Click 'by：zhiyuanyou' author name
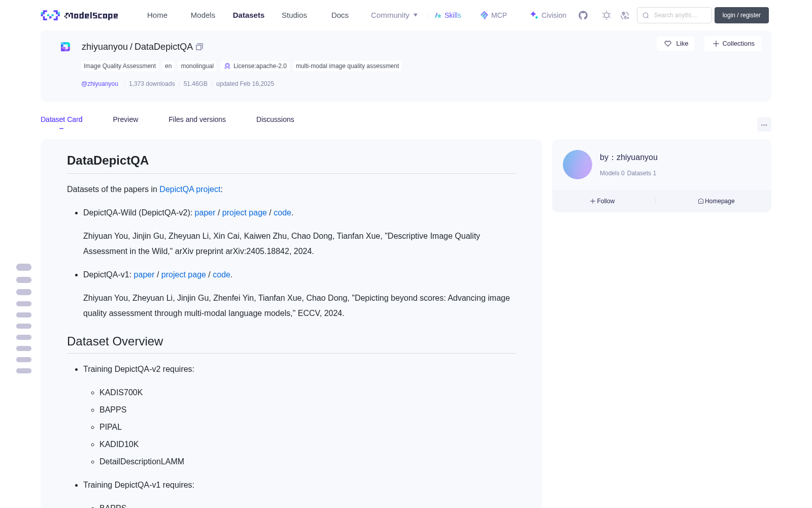This screenshot has height=508, width=812. click(629, 157)
